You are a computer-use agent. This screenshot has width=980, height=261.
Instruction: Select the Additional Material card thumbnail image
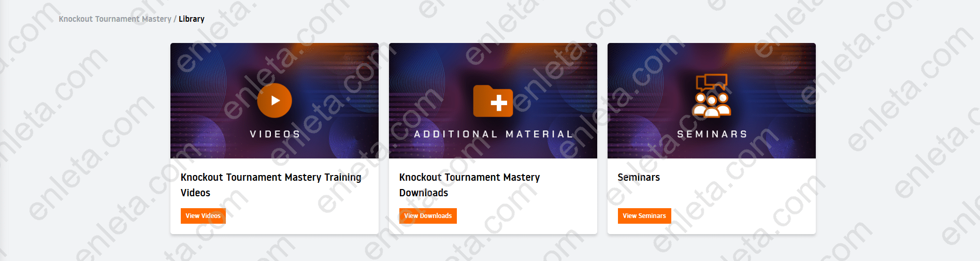coord(493,100)
